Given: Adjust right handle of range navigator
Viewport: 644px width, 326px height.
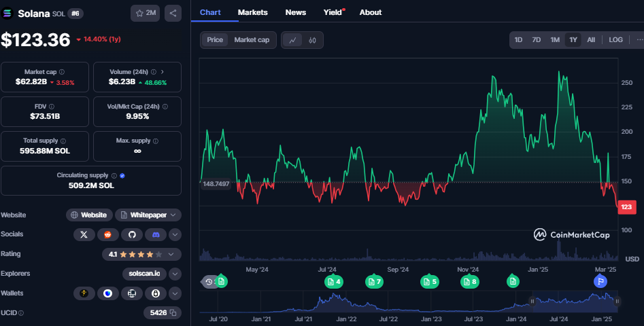Looking at the screenshot, I should (x=617, y=302).
